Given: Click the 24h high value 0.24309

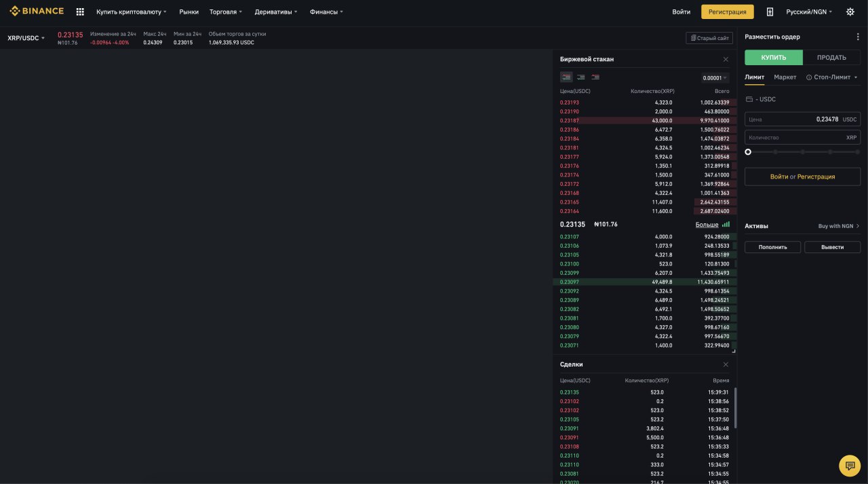Looking at the screenshot, I should 153,43.
